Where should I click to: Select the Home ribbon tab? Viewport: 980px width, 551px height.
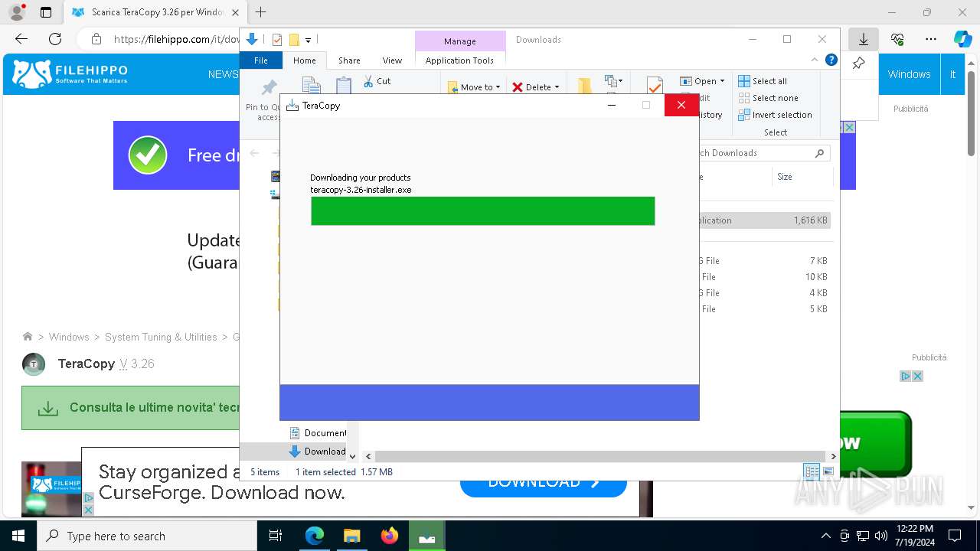click(304, 60)
